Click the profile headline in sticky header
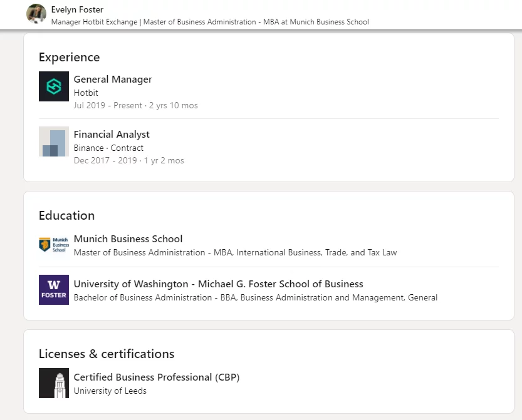The width and height of the screenshot is (522, 420). (x=210, y=22)
